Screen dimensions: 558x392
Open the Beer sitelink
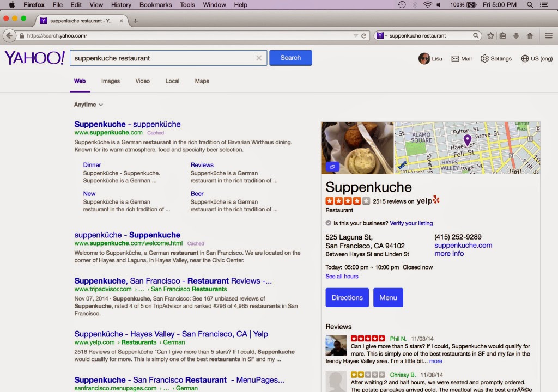(x=197, y=193)
